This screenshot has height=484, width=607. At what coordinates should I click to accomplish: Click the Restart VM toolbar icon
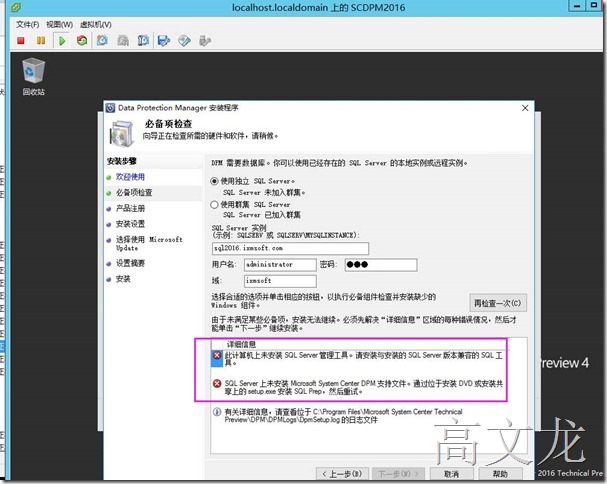click(x=82, y=40)
